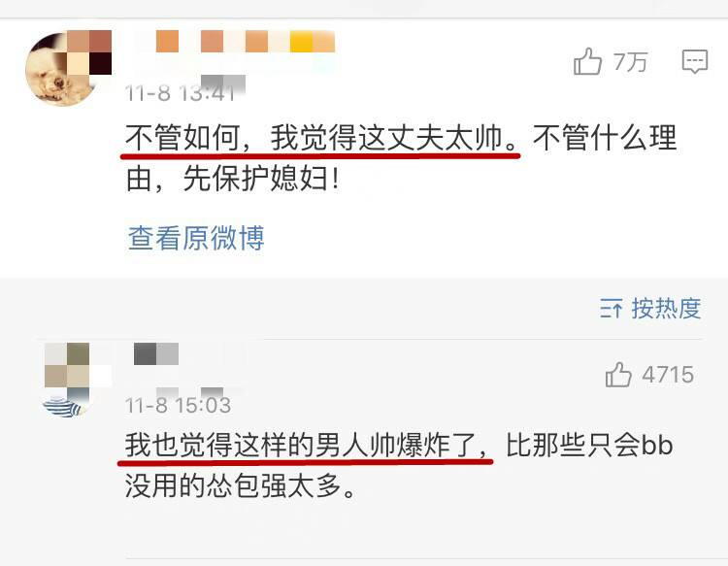Tap the underlined text 我觉得这丈夫太帅
728x566 pixels.
[x=386, y=138]
